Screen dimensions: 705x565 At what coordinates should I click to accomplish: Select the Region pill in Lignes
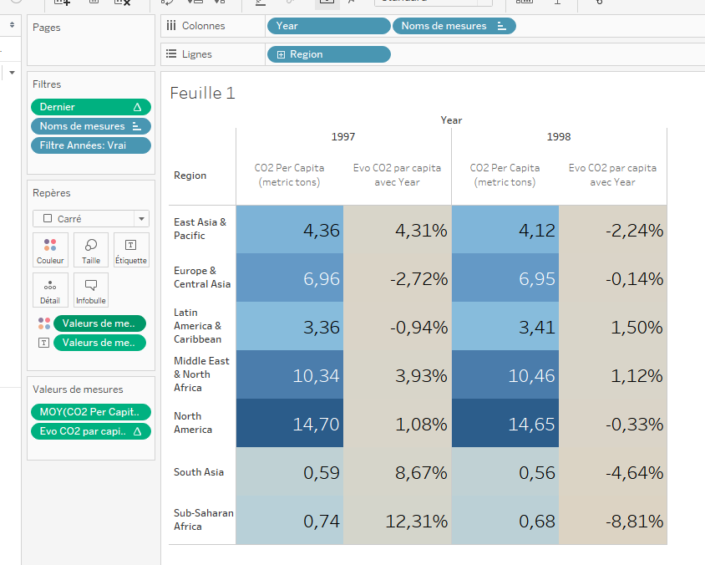tap(329, 54)
